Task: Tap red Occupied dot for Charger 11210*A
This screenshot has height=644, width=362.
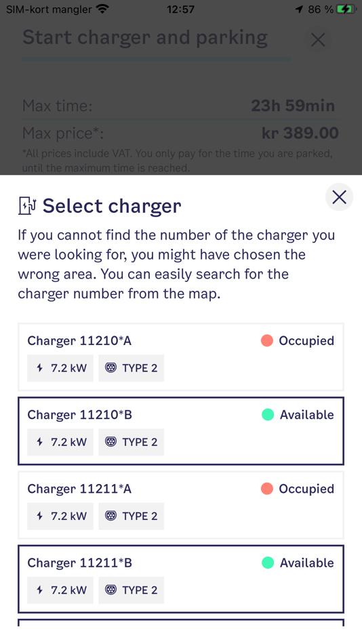Action: (267, 340)
